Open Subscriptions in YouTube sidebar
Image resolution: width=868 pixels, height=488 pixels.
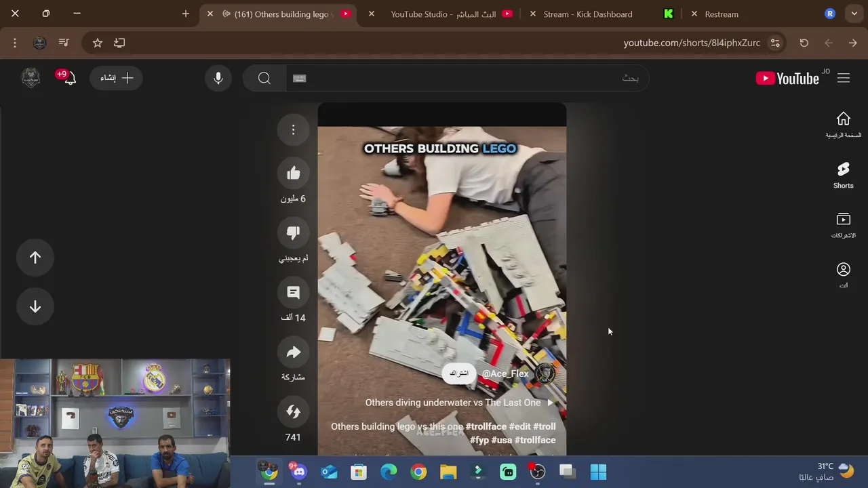(843, 225)
